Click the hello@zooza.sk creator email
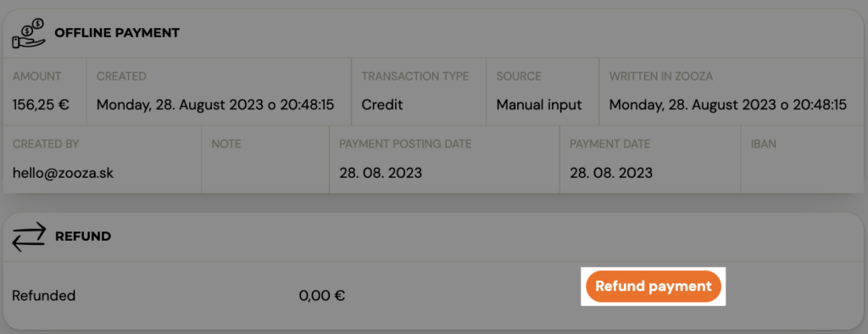Viewport: 868px width, 334px height. [x=63, y=173]
